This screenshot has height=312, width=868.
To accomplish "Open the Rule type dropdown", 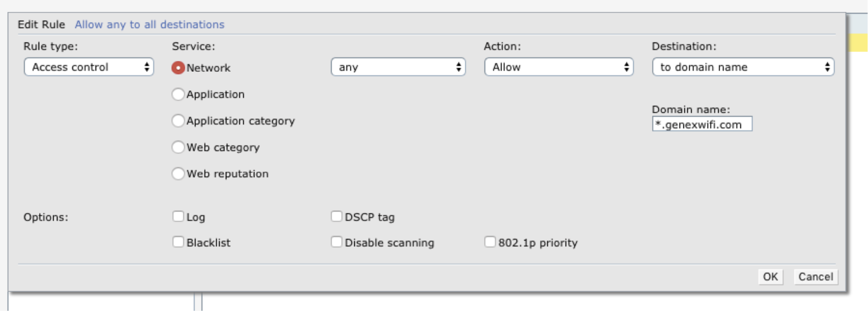I will pos(89,67).
